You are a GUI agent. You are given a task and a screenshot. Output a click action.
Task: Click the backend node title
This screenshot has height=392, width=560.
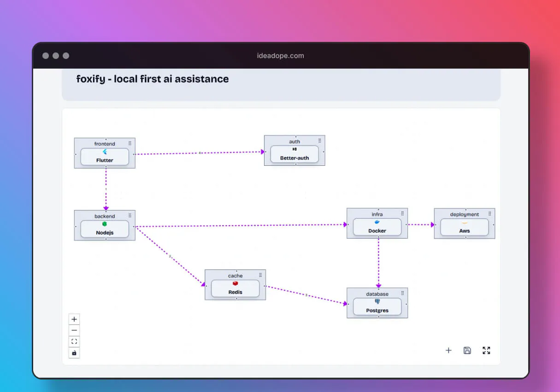click(x=105, y=216)
